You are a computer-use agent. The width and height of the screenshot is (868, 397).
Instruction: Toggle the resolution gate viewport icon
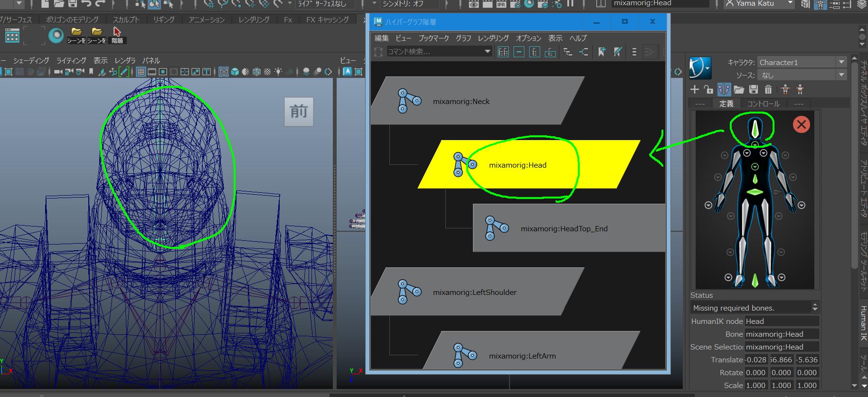pos(162,72)
